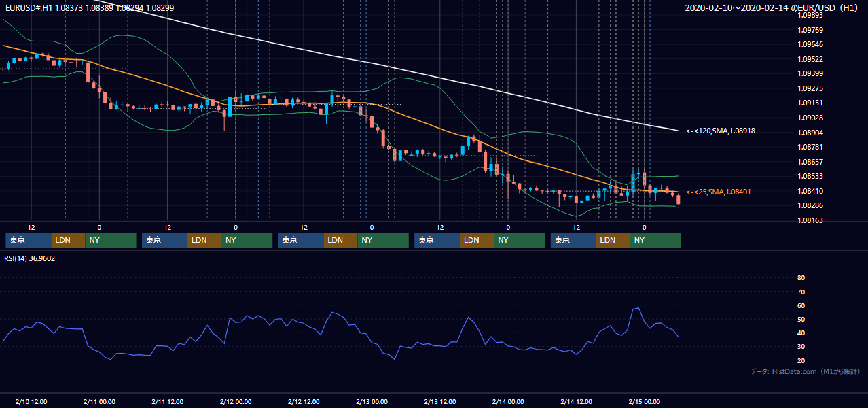Image resolution: width=868 pixels, height=408 pixels.
Task: Select the 2/11 12:00 date label
Action: click(x=167, y=401)
